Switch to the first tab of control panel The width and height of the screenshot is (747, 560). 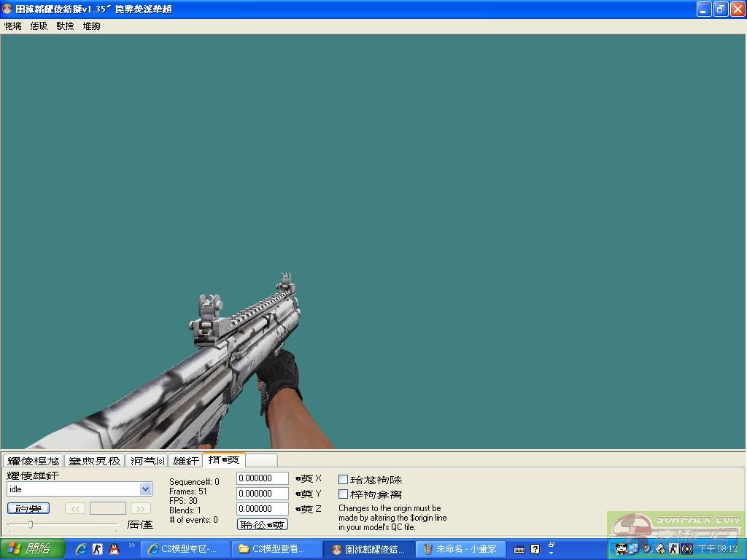pyautogui.click(x=33, y=461)
